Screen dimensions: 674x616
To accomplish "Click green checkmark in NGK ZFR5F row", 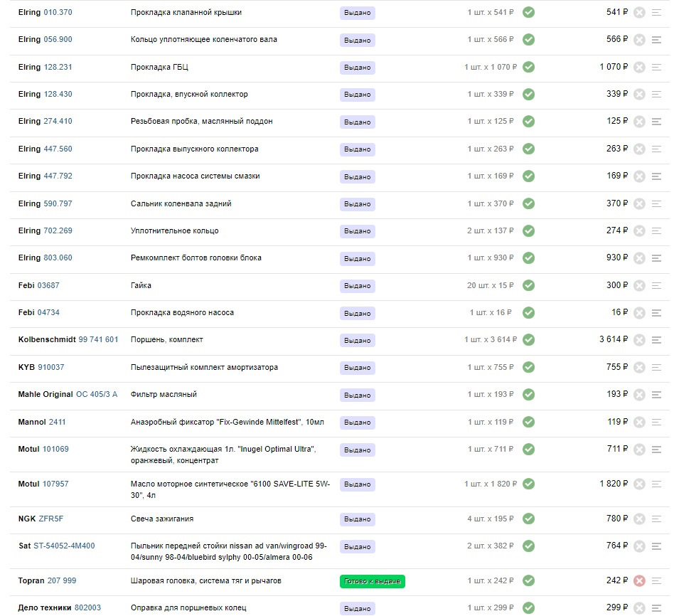I will click(528, 519).
